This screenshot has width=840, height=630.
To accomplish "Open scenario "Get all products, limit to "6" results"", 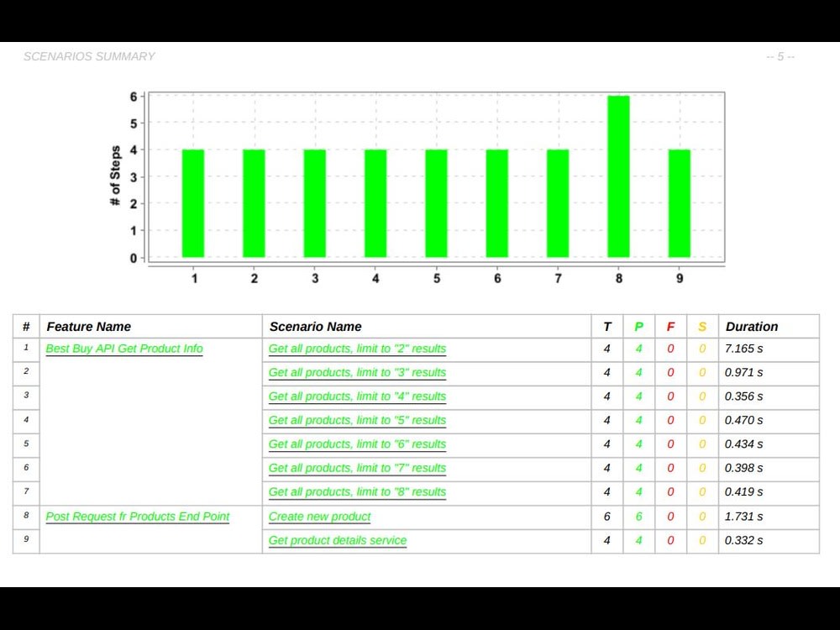I will coord(357,444).
